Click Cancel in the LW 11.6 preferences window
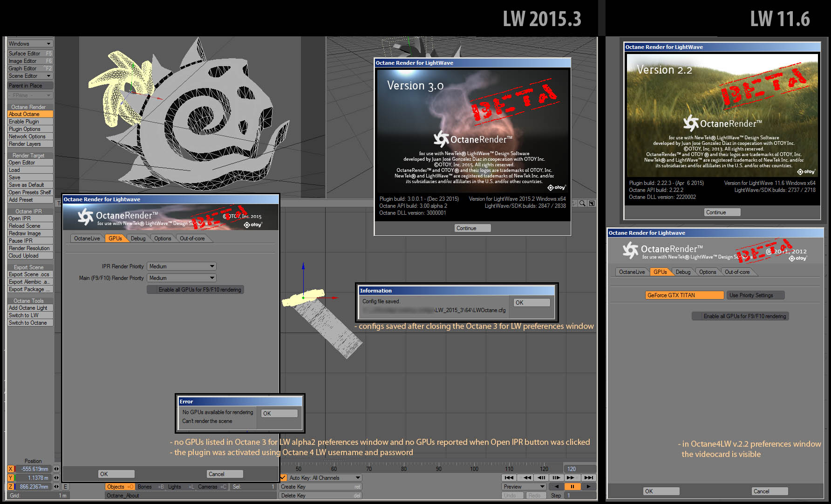Viewport: 831px width, 504px height. (x=770, y=491)
